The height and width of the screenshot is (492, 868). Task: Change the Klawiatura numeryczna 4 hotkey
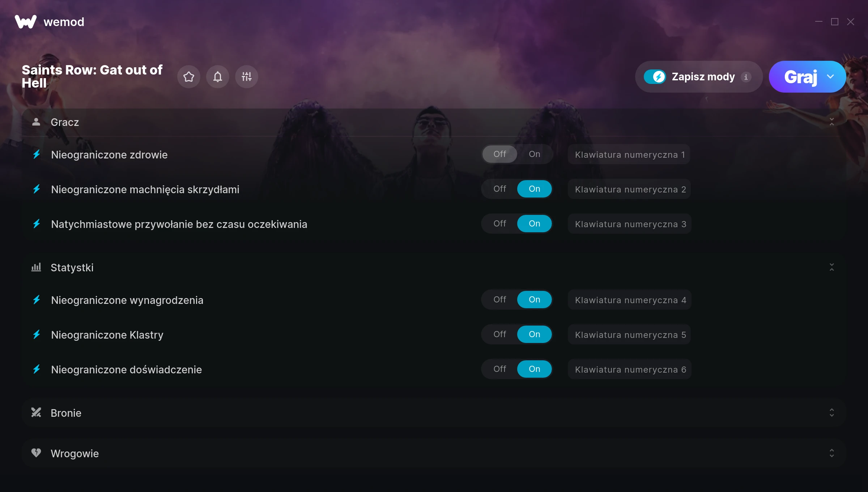(x=629, y=300)
